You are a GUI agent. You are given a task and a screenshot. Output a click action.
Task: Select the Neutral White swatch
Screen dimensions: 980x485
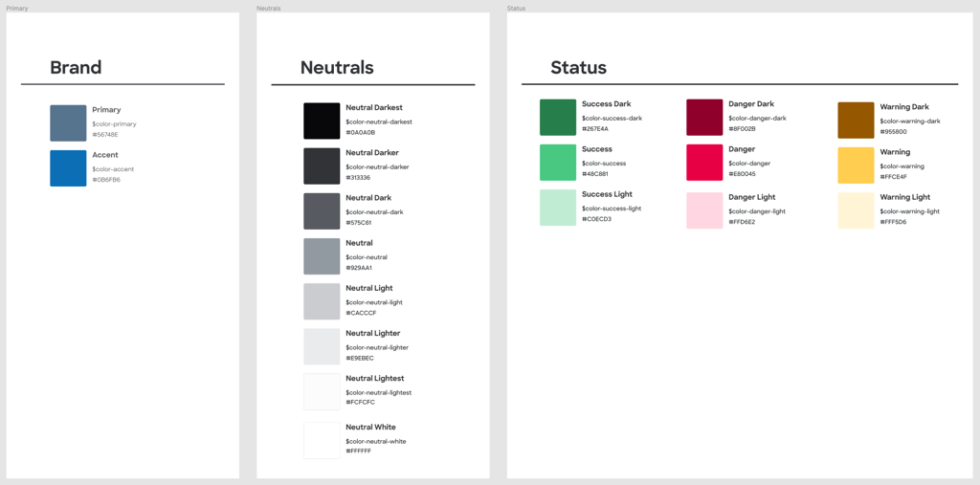click(322, 441)
